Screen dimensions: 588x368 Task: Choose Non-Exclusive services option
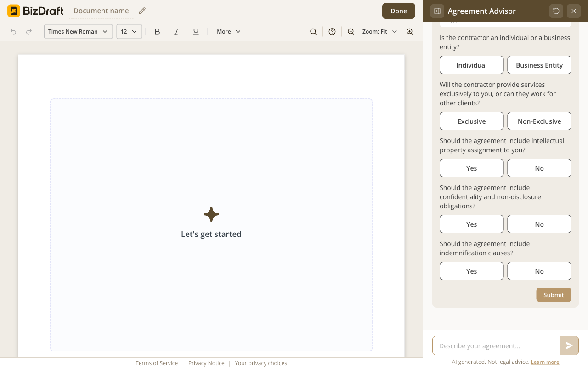(x=539, y=121)
